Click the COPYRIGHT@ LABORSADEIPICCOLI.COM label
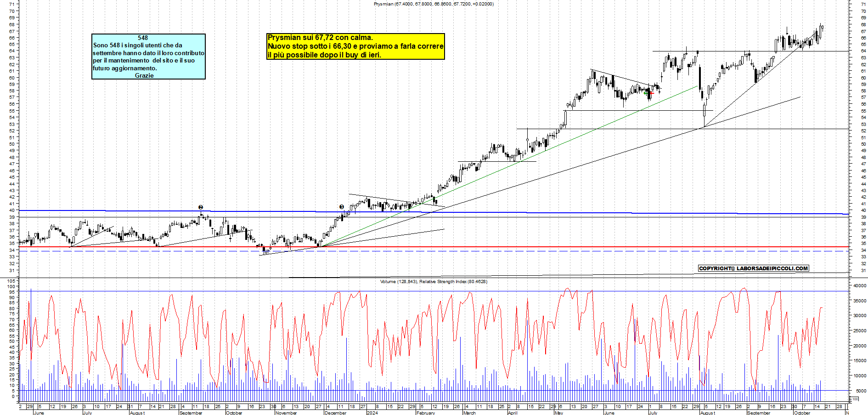The width and height of the screenshot is (868, 415). [x=753, y=268]
